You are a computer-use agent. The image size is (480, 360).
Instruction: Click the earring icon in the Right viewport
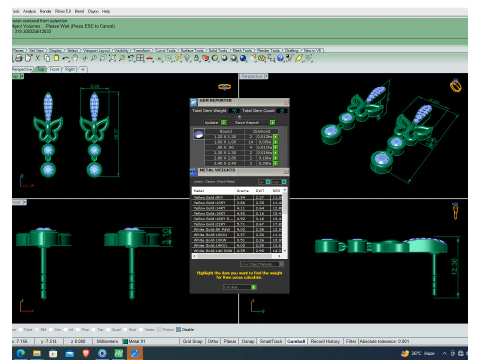pos(455,211)
